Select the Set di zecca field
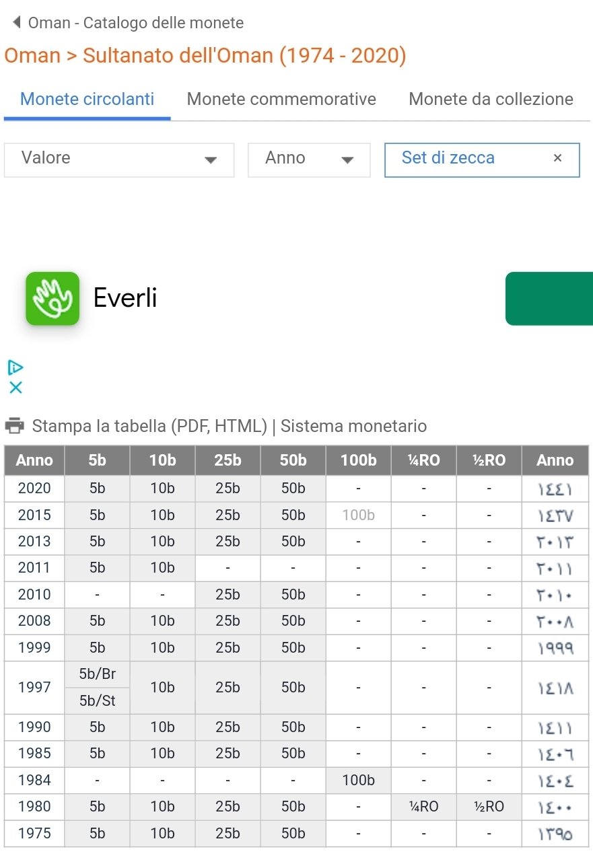593x868 pixels. coord(464,158)
